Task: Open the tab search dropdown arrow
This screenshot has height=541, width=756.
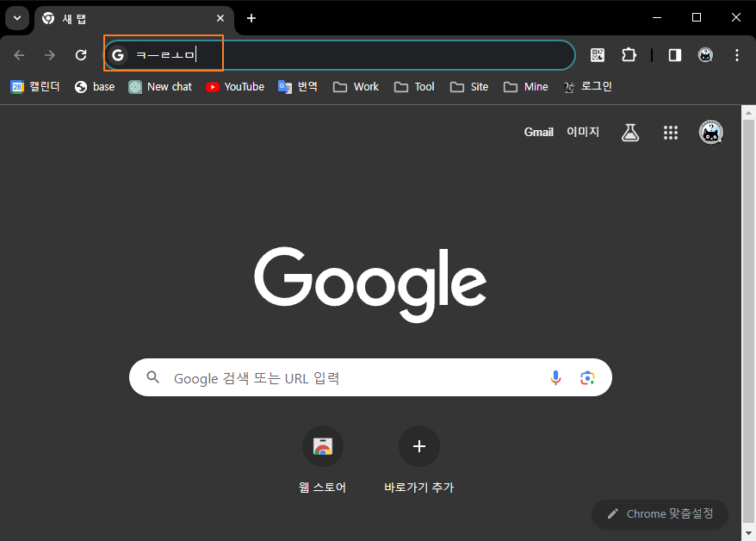Action: tap(17, 18)
